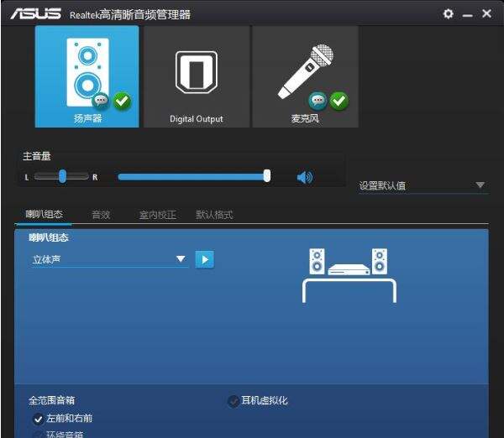This screenshot has height=438, width=504.
Task: Open the 设置默认值 dropdown
Action: pos(424,186)
